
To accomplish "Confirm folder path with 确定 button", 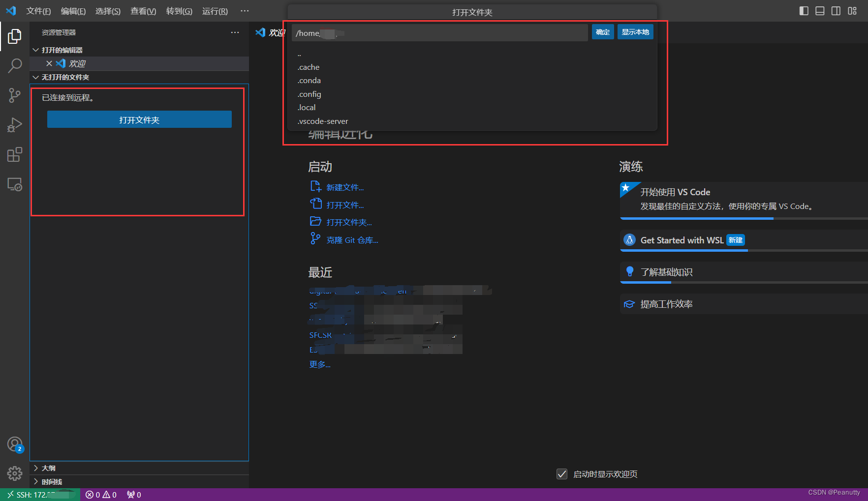I will point(603,32).
